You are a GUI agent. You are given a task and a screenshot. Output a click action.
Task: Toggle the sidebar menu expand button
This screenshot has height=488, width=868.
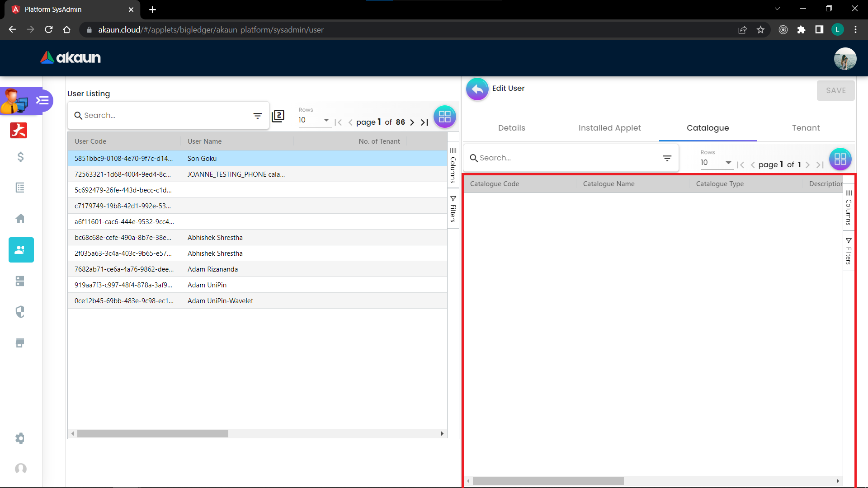[x=42, y=100]
